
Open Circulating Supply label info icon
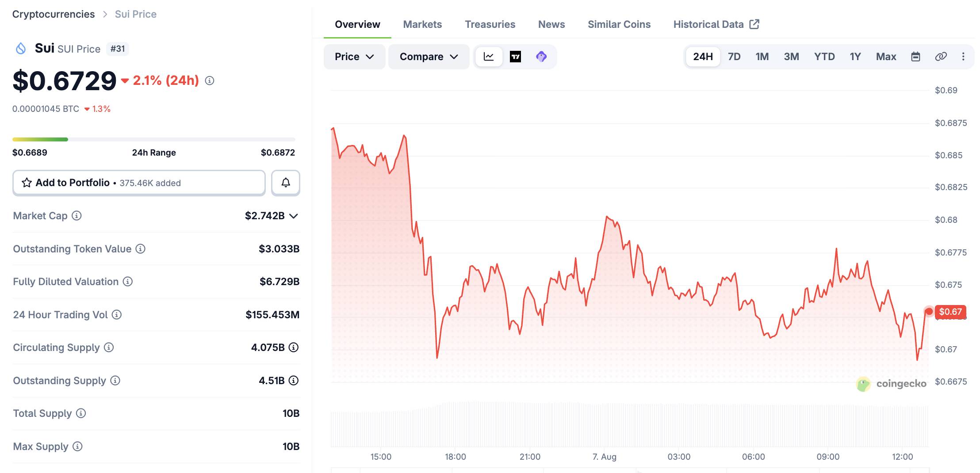(x=108, y=347)
